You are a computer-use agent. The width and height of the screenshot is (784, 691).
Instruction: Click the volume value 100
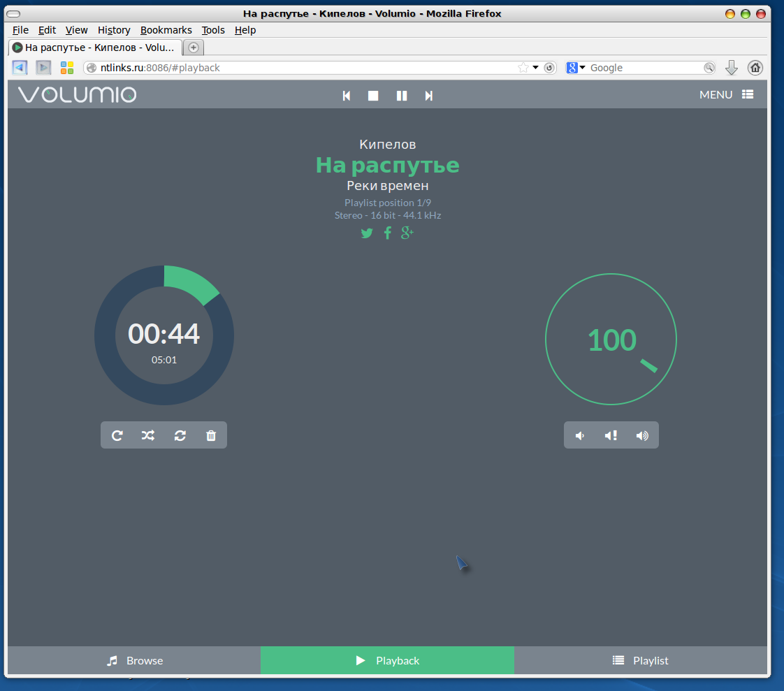point(611,340)
